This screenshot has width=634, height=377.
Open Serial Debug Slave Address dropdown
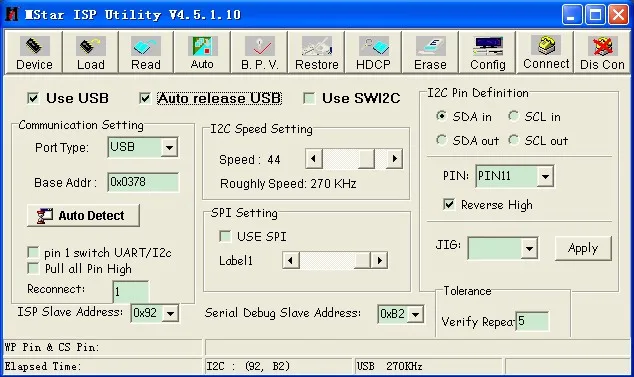(x=415, y=314)
